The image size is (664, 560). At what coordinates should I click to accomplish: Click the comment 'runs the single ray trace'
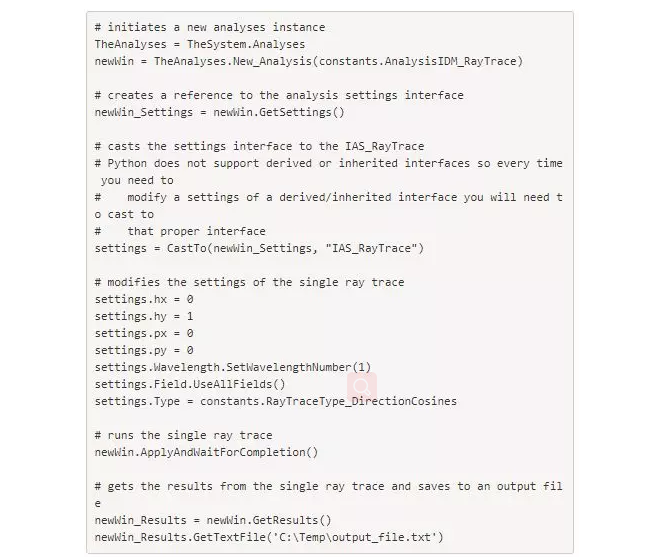tap(183, 435)
